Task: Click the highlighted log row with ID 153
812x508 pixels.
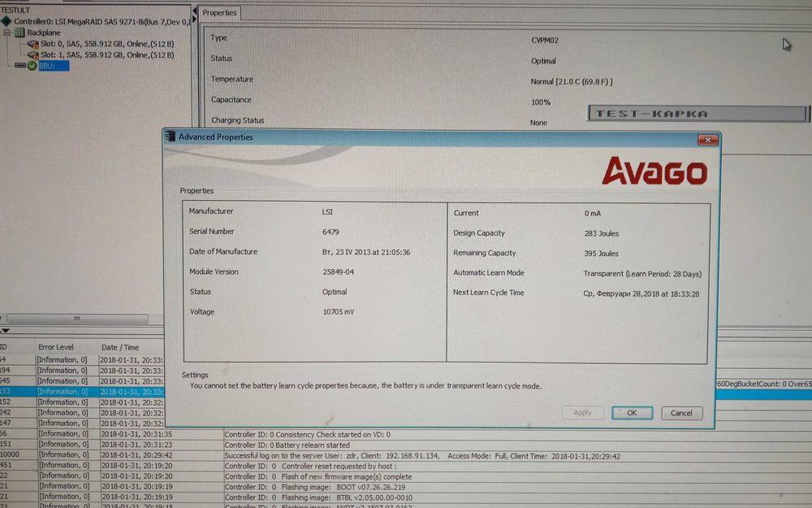Action: pyautogui.click(x=82, y=392)
